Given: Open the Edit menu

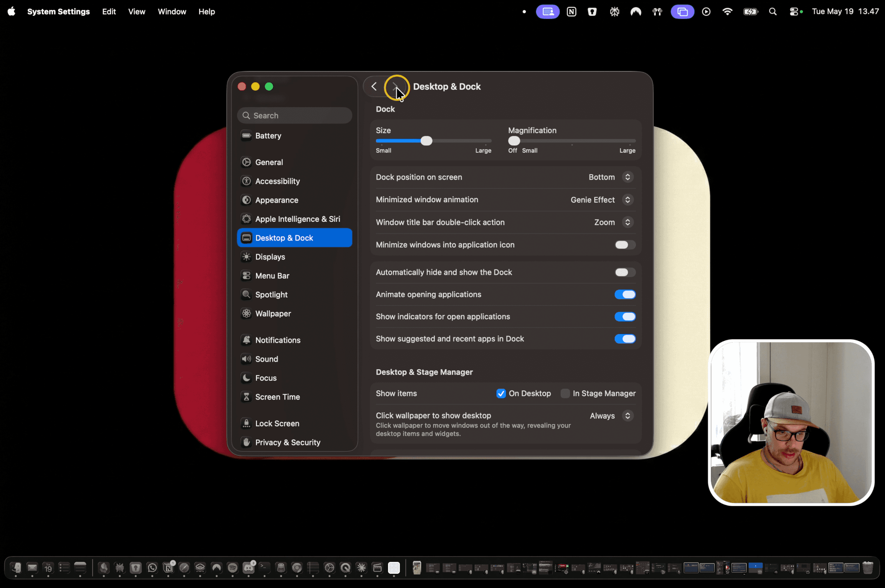Looking at the screenshot, I should coord(109,12).
